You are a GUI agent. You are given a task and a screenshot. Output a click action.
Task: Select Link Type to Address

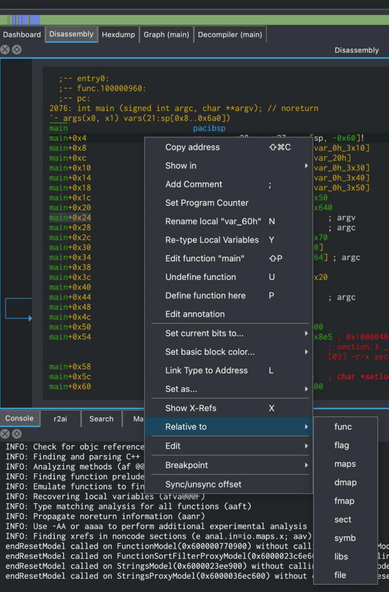pos(228,370)
